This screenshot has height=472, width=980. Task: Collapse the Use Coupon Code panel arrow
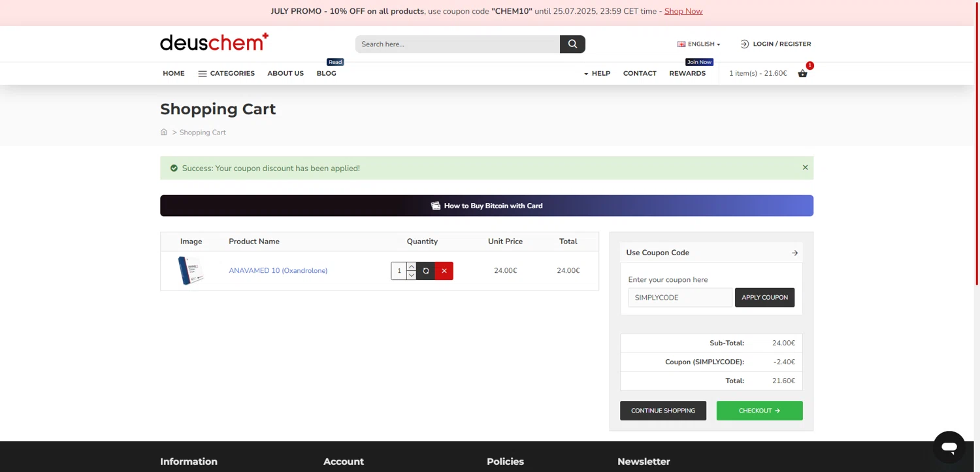[x=794, y=253]
